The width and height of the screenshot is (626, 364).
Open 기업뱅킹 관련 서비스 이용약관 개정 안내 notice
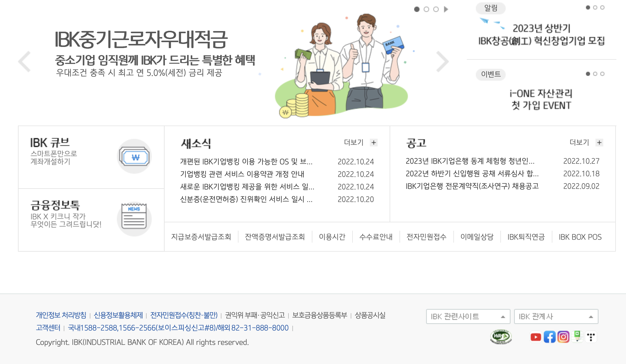242,174
